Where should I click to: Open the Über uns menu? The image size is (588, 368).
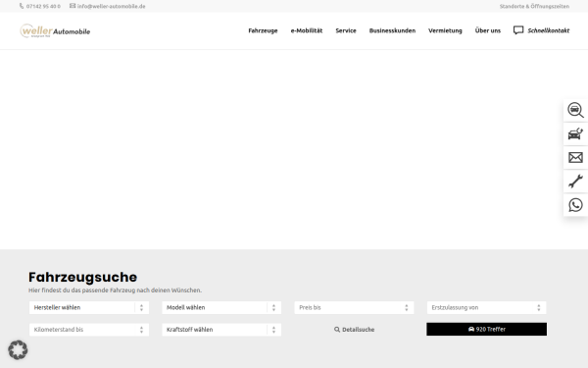[487, 30]
